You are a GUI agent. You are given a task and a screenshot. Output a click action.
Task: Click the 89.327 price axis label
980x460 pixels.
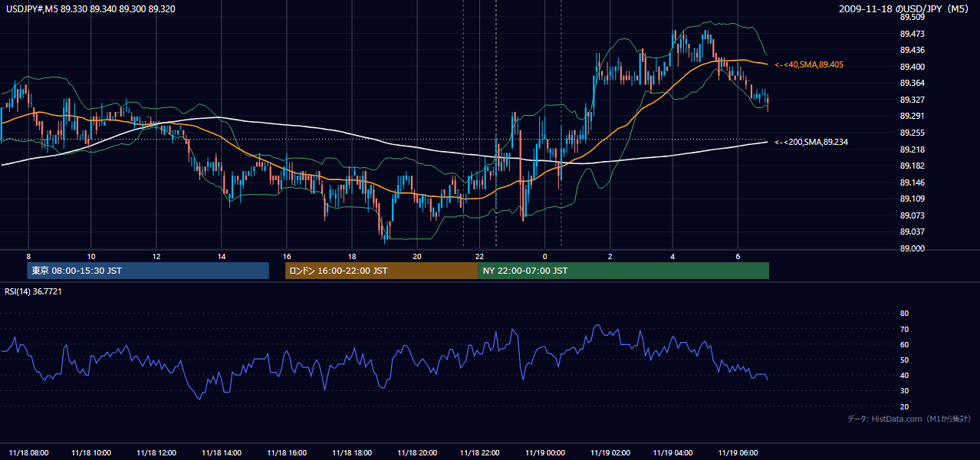pos(912,100)
